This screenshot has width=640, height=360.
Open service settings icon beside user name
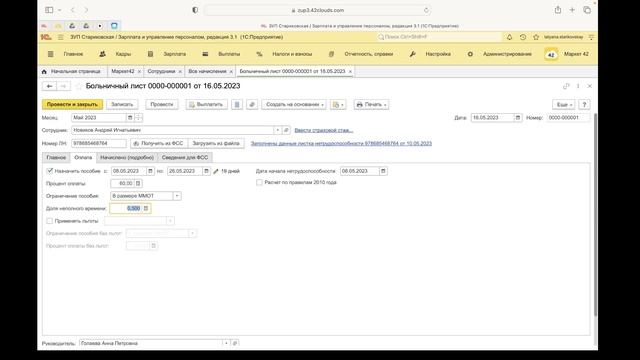pyautogui.click(x=591, y=37)
